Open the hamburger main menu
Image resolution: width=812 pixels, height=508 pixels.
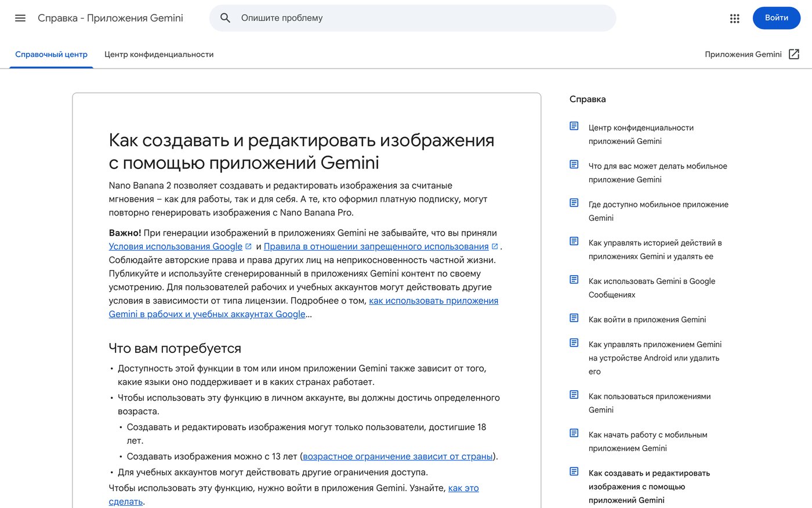click(x=20, y=18)
